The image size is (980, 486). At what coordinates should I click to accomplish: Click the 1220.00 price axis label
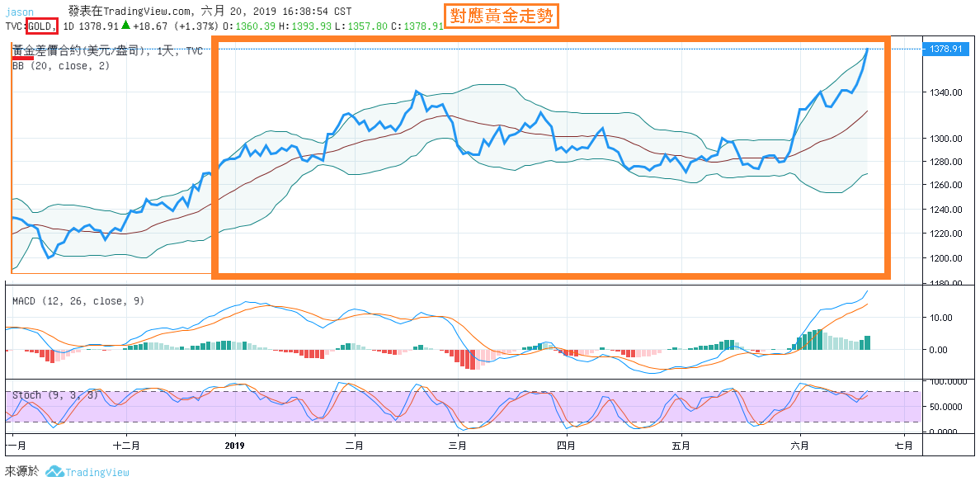pos(944,234)
